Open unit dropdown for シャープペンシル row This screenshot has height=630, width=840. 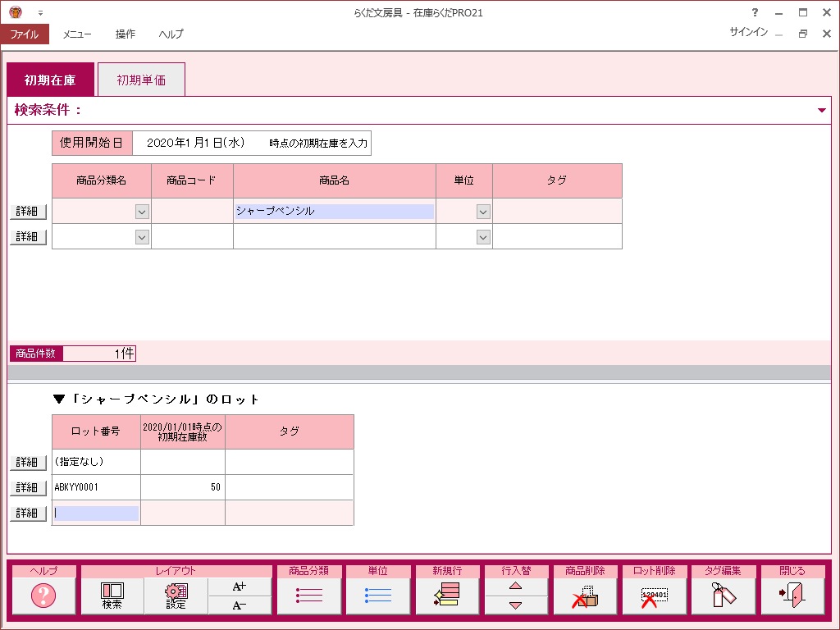click(x=483, y=212)
